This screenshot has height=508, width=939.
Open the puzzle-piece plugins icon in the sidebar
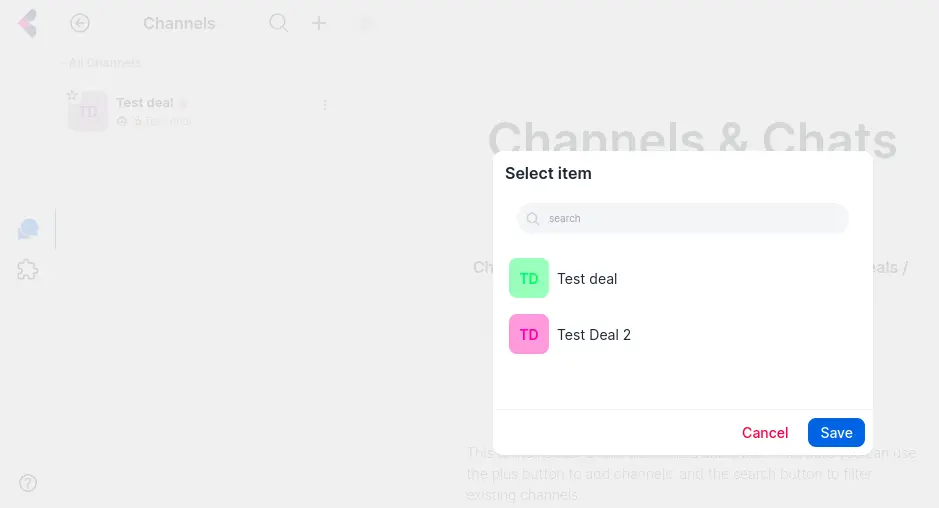[28, 269]
